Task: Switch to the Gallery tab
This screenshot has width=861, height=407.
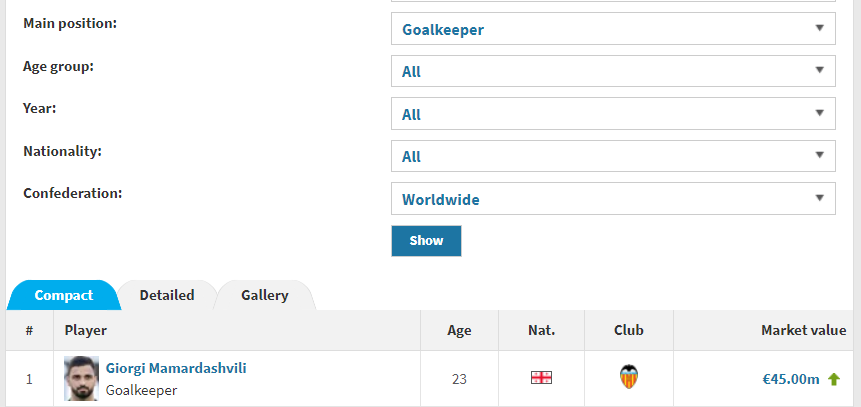Action: click(265, 295)
